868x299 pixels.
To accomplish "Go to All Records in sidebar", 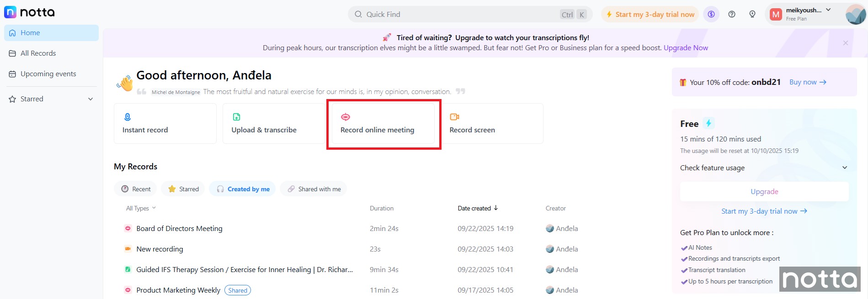I will pos(38,53).
